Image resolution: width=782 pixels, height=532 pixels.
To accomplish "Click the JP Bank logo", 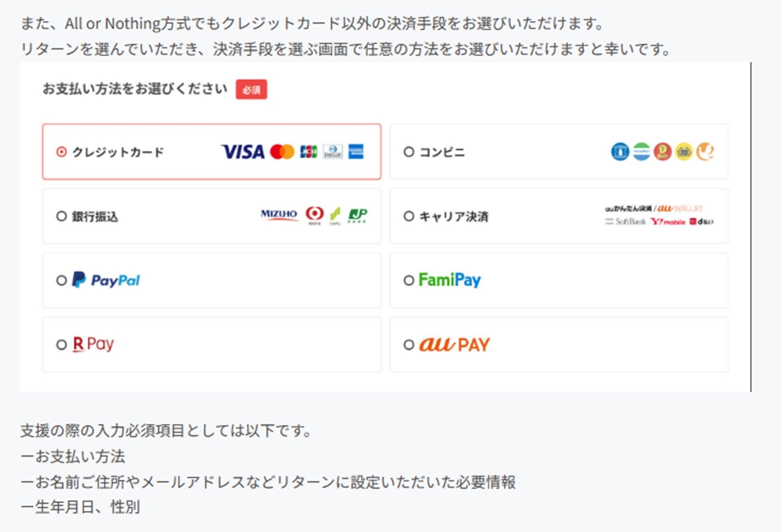I will click(358, 215).
